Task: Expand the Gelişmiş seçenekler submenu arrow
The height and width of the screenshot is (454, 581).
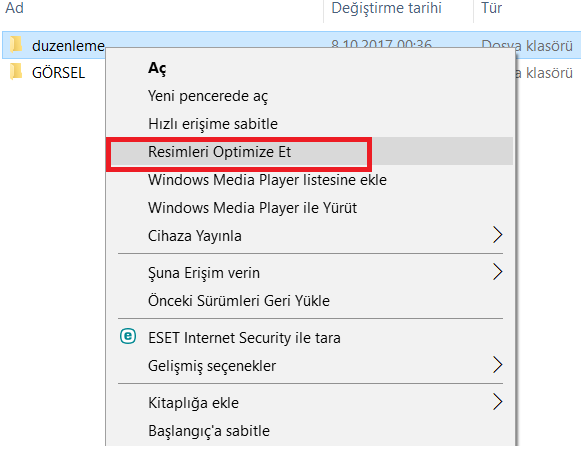Action: point(498,365)
